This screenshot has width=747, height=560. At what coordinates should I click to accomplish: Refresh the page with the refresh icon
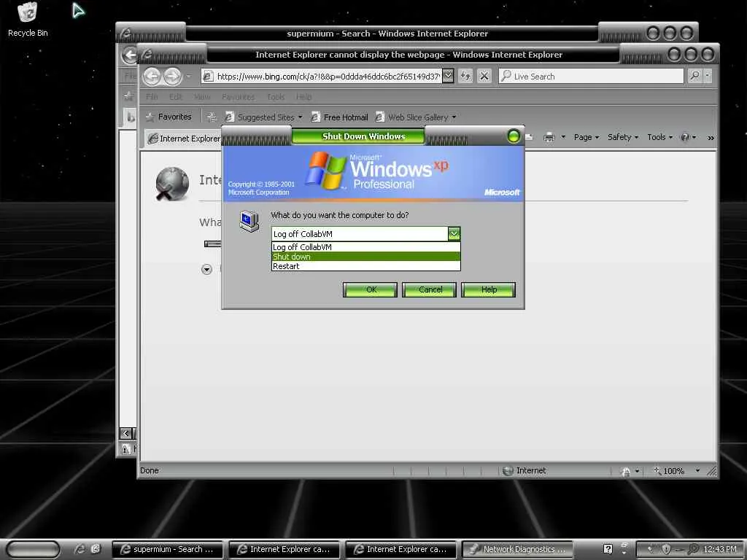(x=465, y=76)
